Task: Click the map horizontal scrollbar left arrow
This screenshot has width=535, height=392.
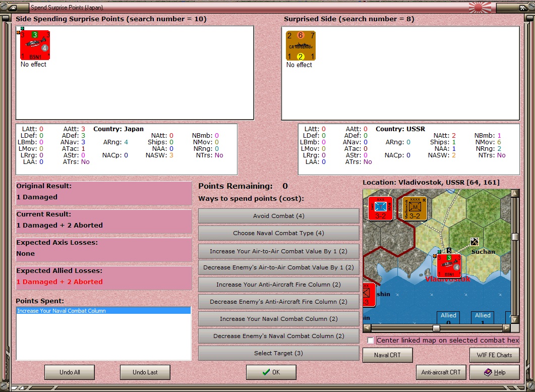Action: (x=367, y=328)
